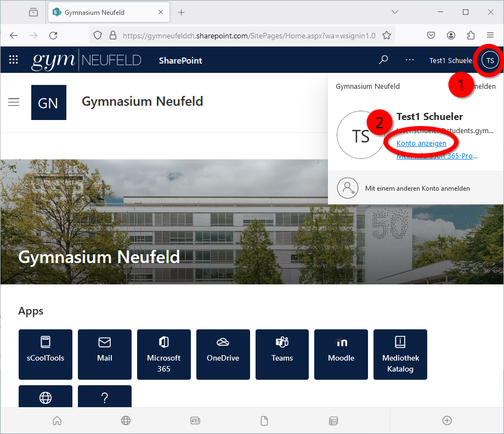Open the sCoolTools app tile
Viewport: 504px width, 434px height.
click(46, 354)
